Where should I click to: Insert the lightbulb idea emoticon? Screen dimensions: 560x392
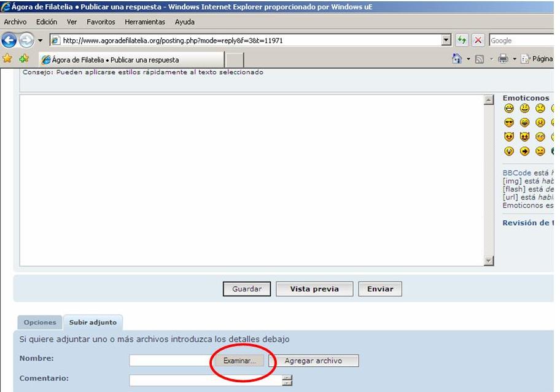[509, 152]
